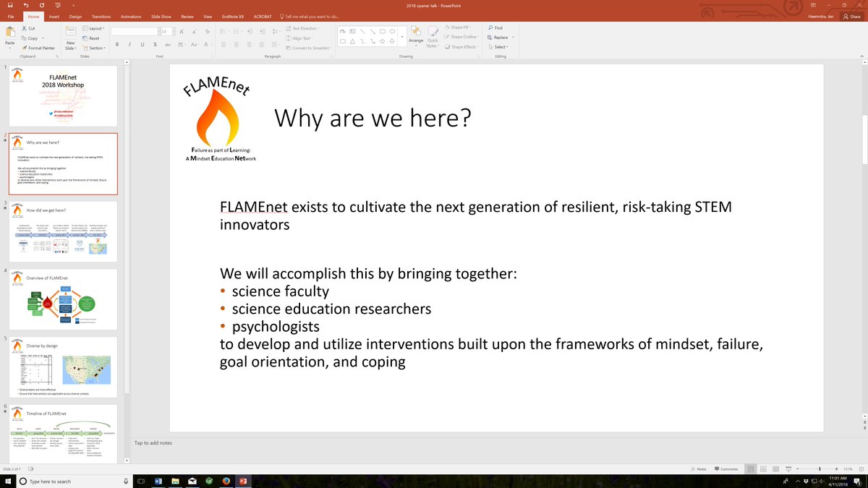Open Arrange options

pos(415,36)
